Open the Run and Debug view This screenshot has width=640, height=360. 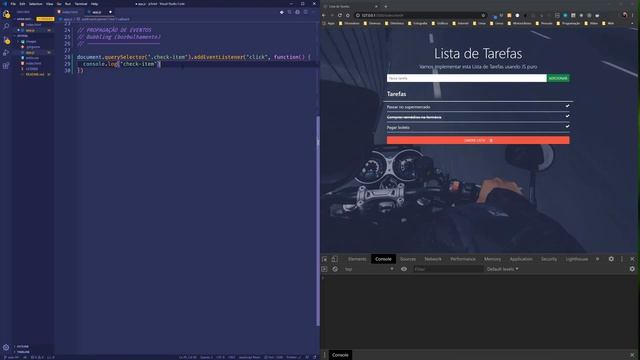(x=6, y=53)
